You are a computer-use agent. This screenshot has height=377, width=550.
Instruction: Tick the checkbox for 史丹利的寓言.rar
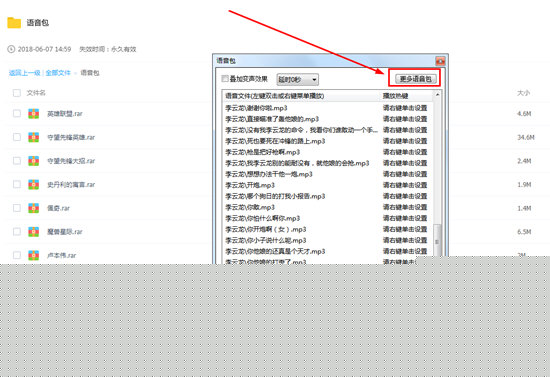(16, 184)
